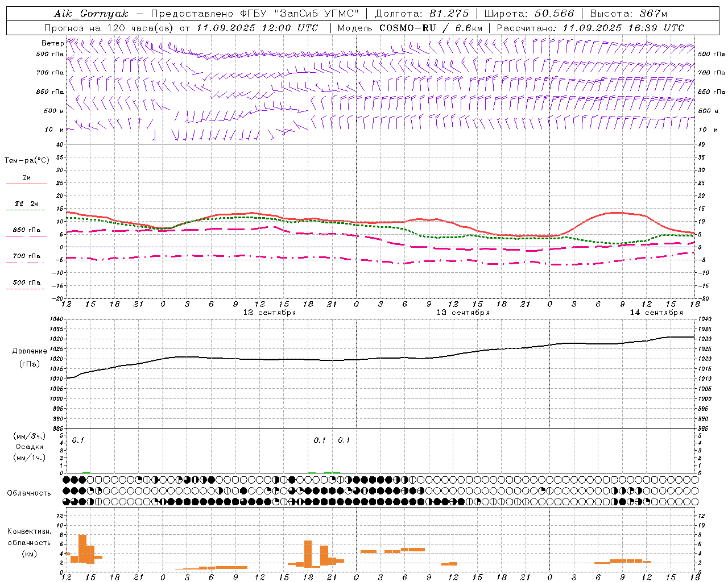The image size is (728, 582).
Task: Click the "(км)" convective height unit label
Action: click(30, 554)
